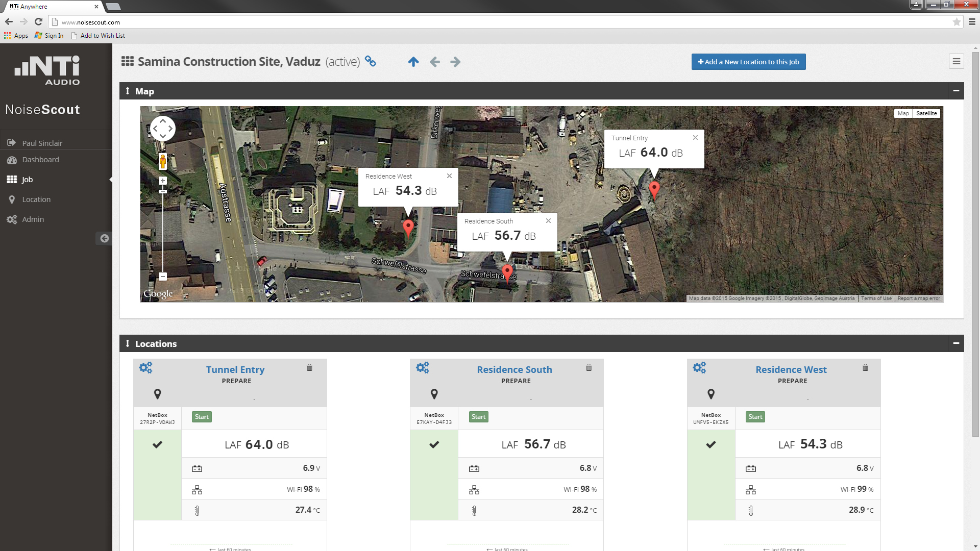
Task: Open the hamburger menu at top right
Action: tap(956, 62)
